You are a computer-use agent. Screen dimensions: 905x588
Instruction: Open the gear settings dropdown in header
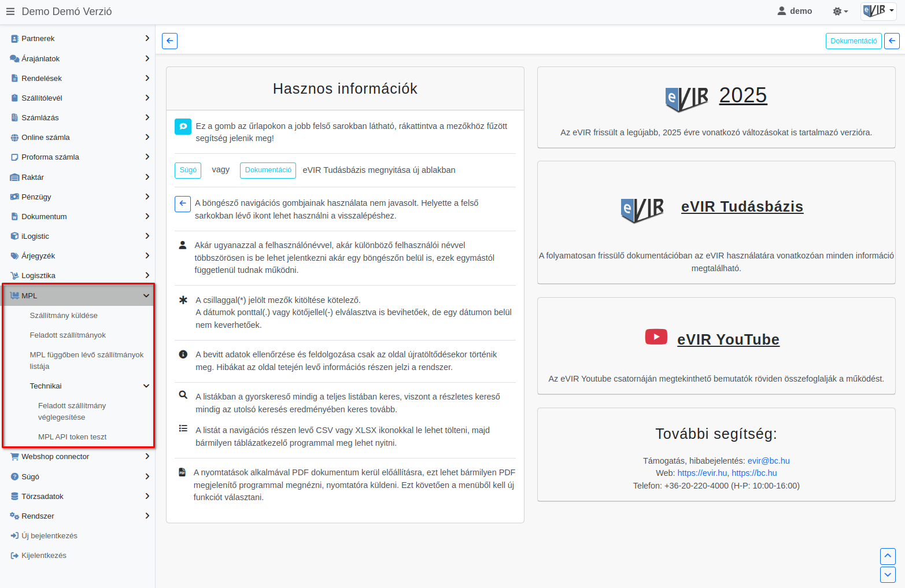840,12
